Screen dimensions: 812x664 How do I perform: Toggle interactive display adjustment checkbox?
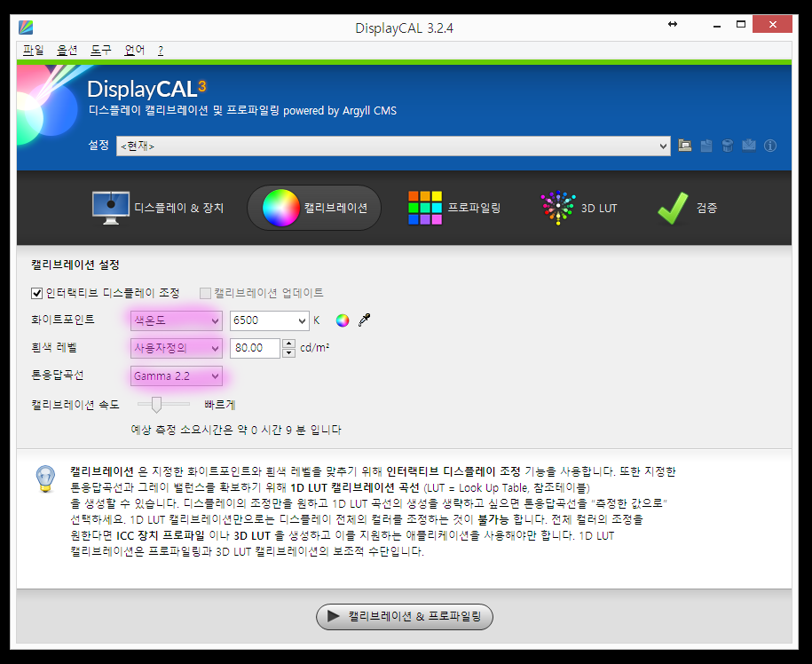coord(36,293)
